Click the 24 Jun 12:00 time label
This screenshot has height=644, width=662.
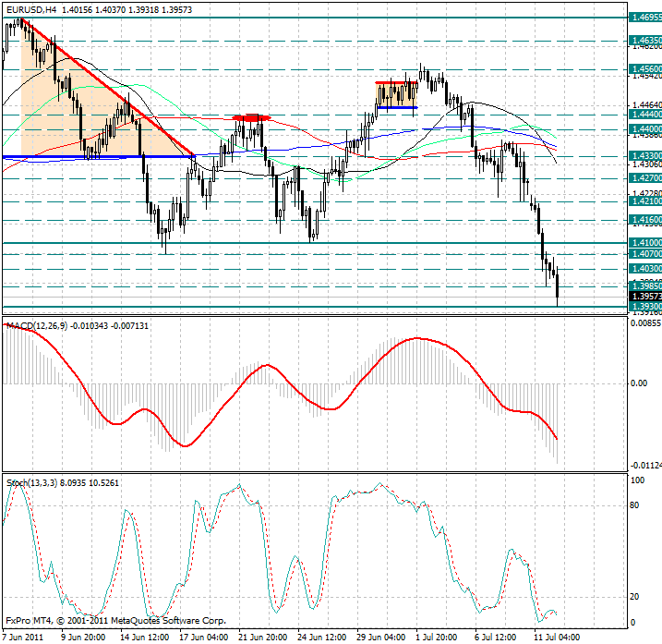[x=319, y=637]
